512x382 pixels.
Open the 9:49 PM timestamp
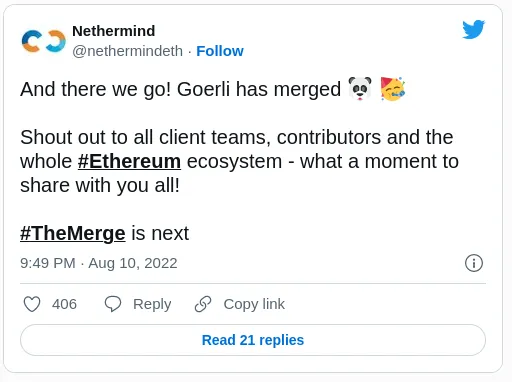[x=48, y=263]
